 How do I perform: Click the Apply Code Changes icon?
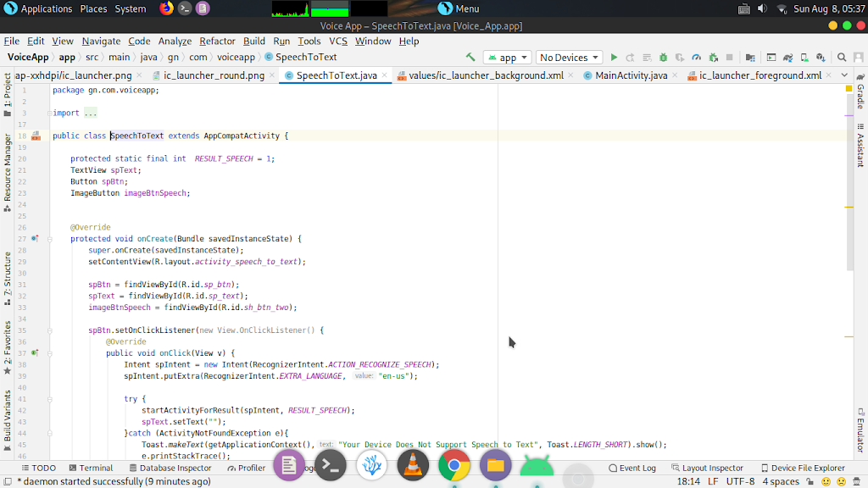point(647,58)
